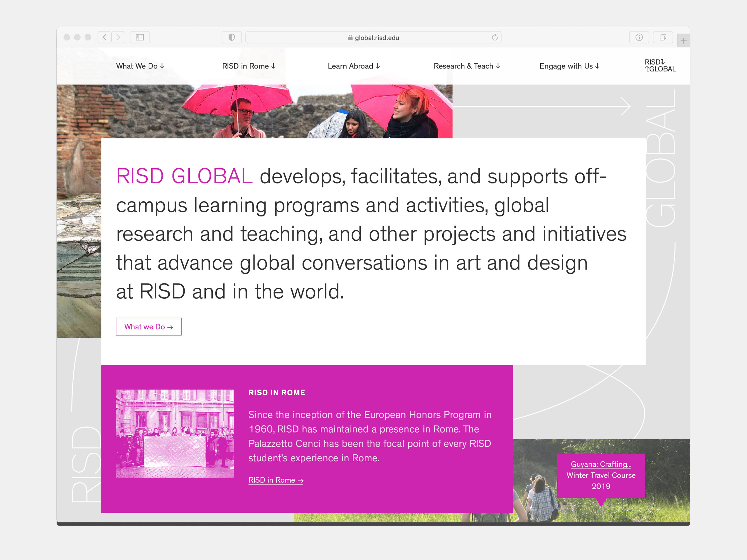This screenshot has height=560, width=747.
Task: Reload the page with the refresh icon
Action: [495, 37]
